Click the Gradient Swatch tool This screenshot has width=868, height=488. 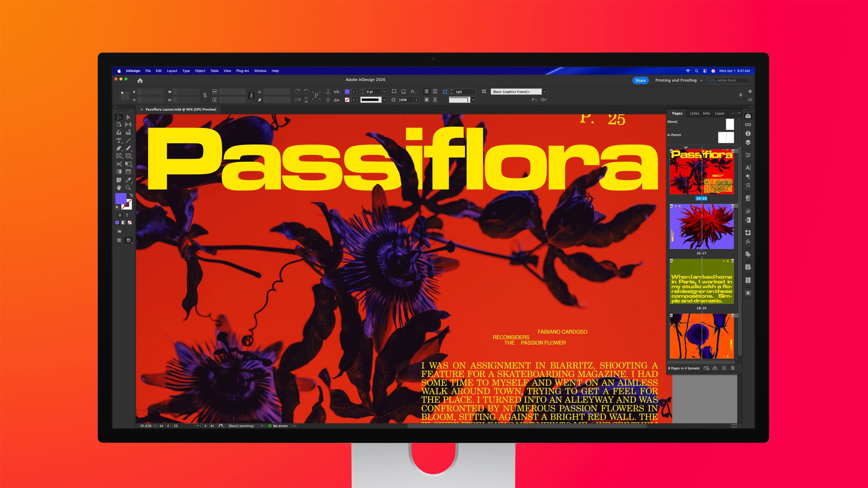[x=119, y=172]
